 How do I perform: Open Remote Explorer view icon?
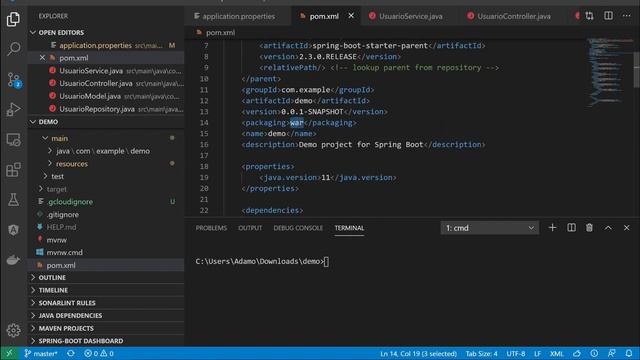13,140
